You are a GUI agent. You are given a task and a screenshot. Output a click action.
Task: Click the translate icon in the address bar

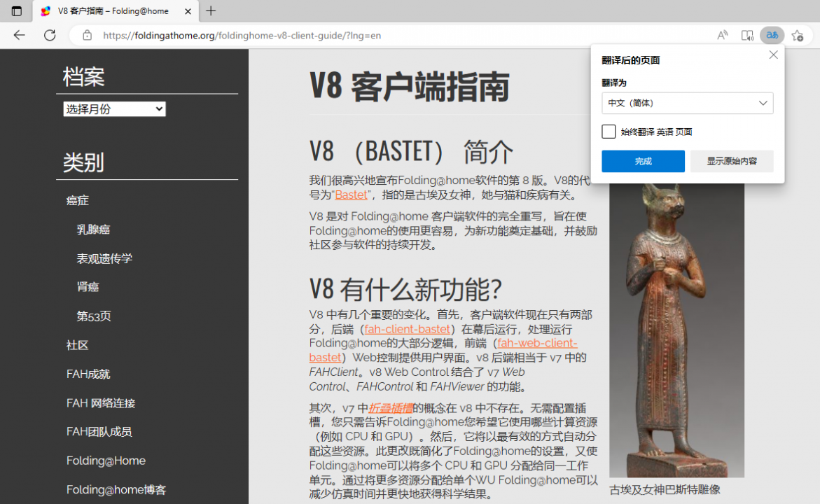coord(772,36)
